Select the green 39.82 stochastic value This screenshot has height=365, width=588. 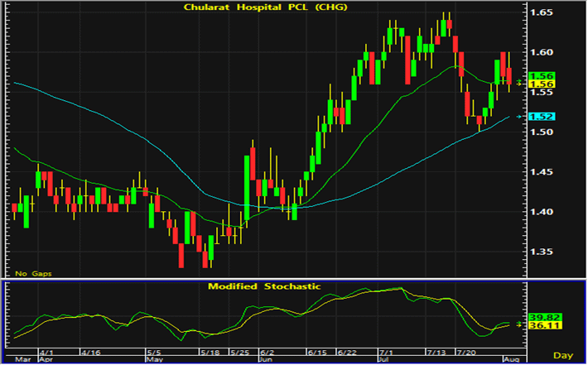545,317
